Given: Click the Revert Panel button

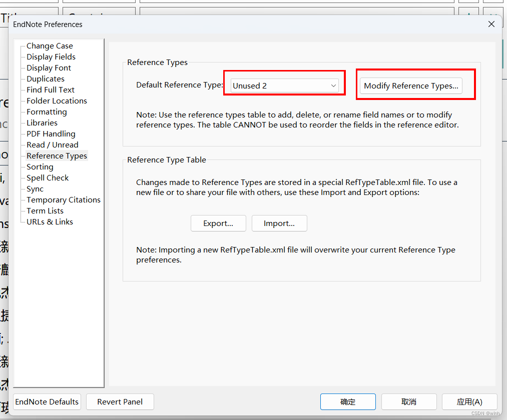Looking at the screenshot, I should pos(120,401).
